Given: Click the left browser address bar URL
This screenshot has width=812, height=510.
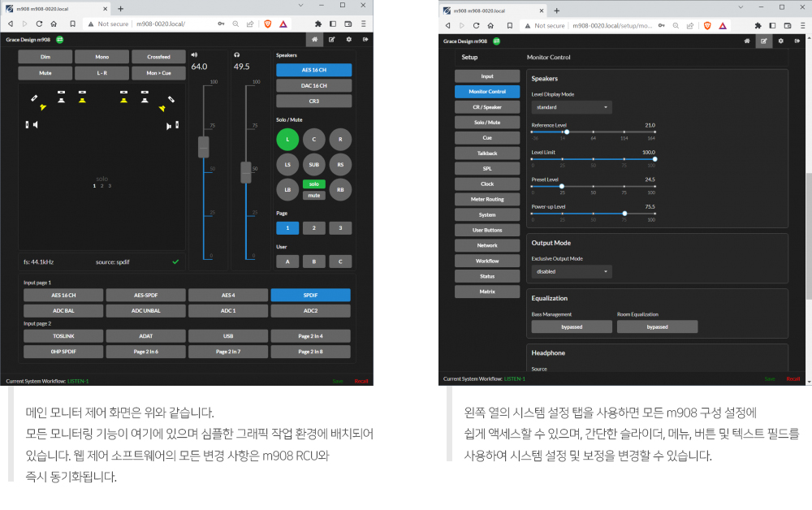Looking at the screenshot, I should pos(161,24).
